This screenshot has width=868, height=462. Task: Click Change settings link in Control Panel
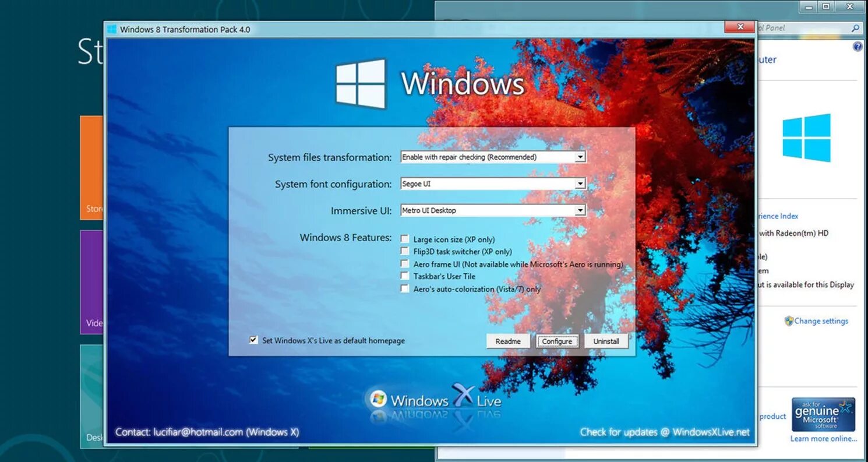(x=821, y=321)
